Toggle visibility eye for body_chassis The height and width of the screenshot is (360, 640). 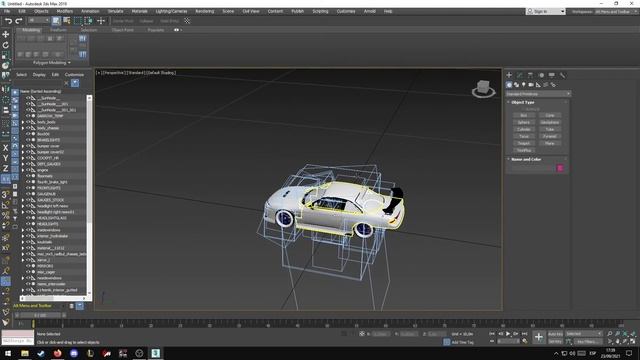tap(29, 128)
